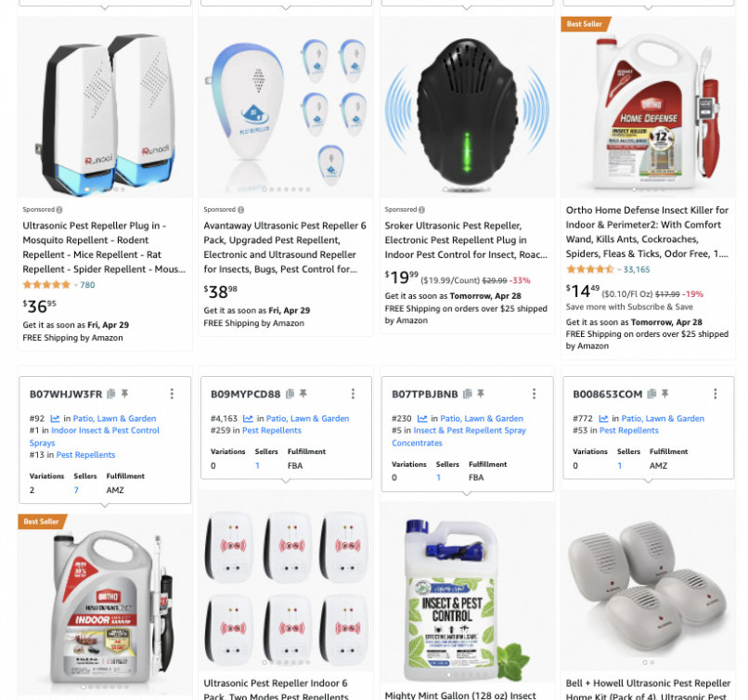The width and height of the screenshot is (748, 700).
Task: Open the three-dot menu for B07WHJW3FR
Action: [x=172, y=394]
